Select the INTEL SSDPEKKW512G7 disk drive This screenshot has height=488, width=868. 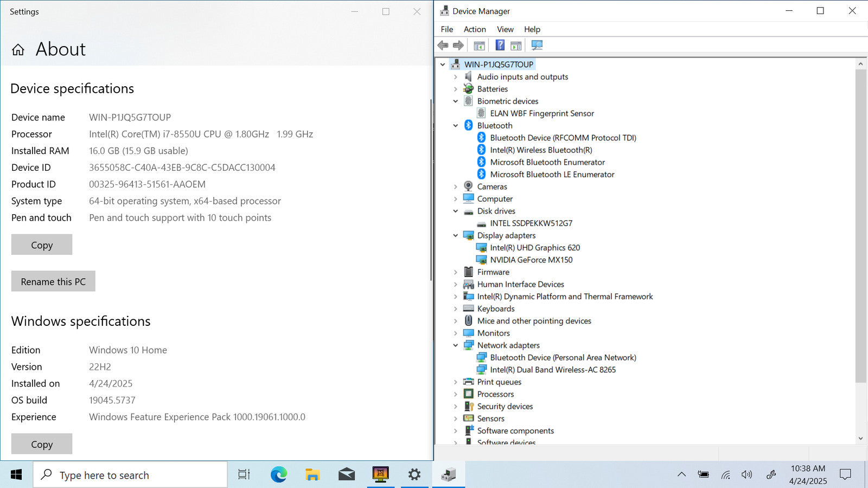[x=531, y=223]
